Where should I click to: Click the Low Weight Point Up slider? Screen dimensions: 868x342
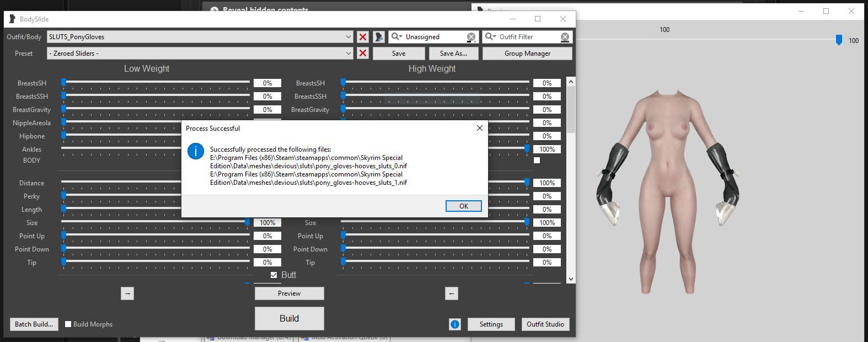point(156,236)
